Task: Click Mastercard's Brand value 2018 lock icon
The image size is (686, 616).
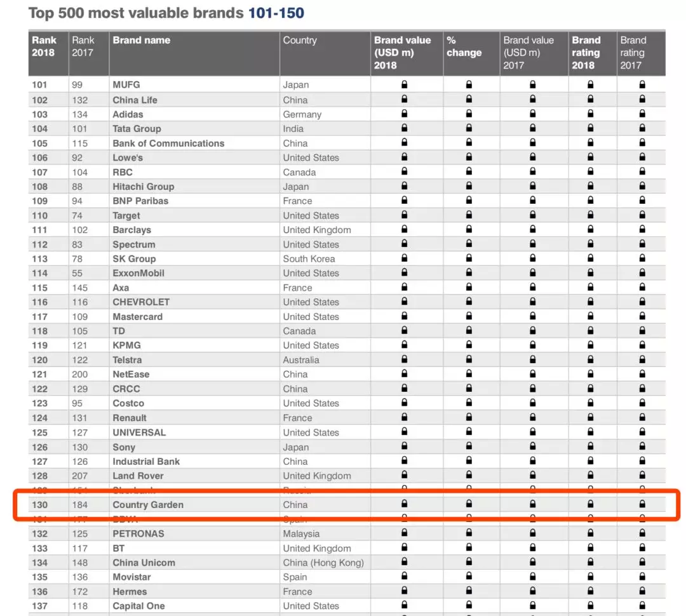Action: click(404, 316)
